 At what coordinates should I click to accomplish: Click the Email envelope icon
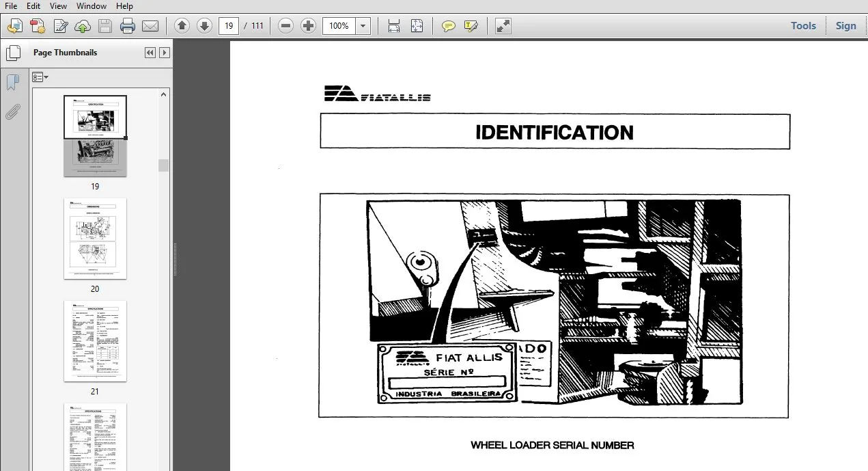point(150,26)
